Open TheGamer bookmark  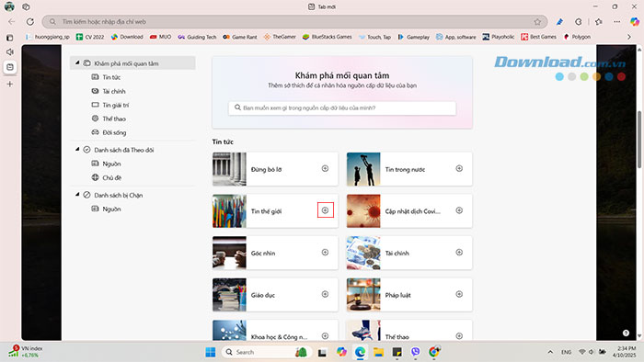pyautogui.click(x=280, y=37)
